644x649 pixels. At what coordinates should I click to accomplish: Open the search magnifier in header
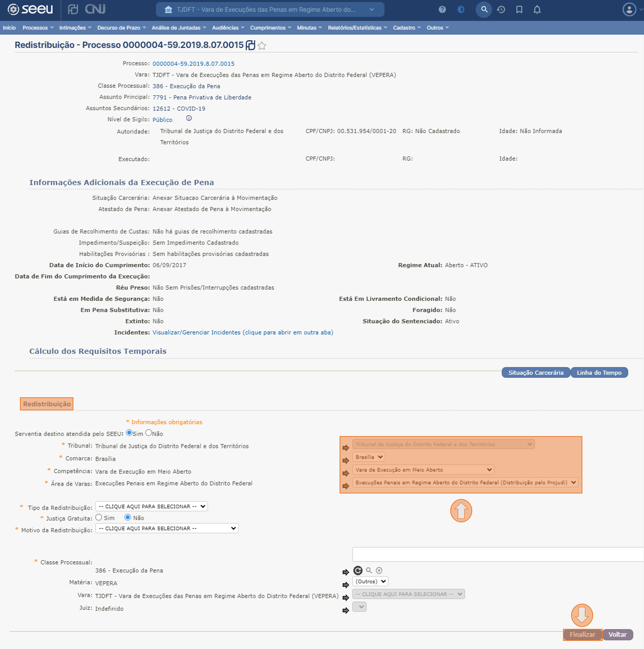[484, 9]
